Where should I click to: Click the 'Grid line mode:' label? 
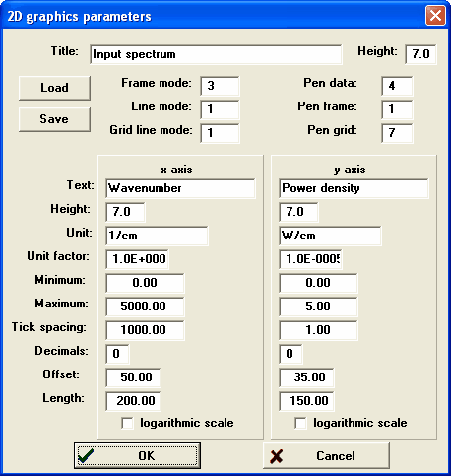pyautogui.click(x=152, y=130)
